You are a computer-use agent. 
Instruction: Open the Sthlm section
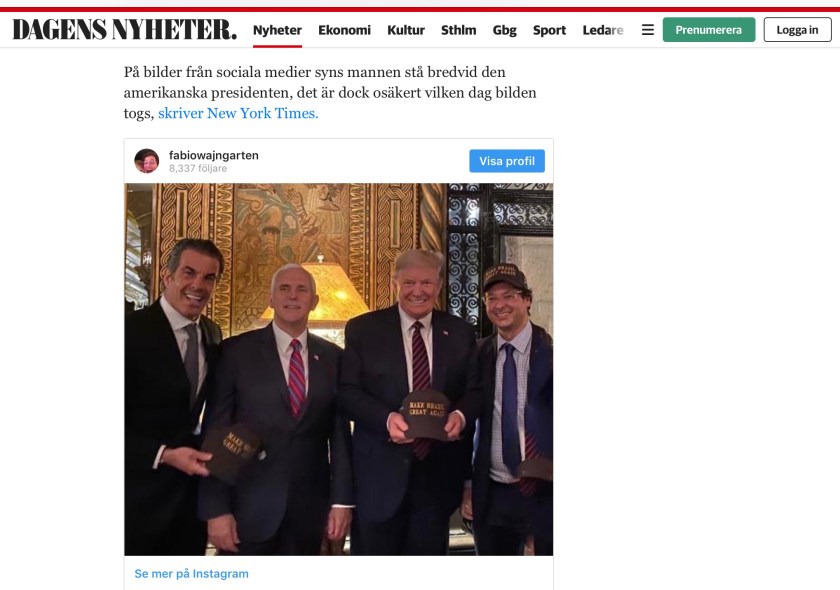tap(459, 30)
